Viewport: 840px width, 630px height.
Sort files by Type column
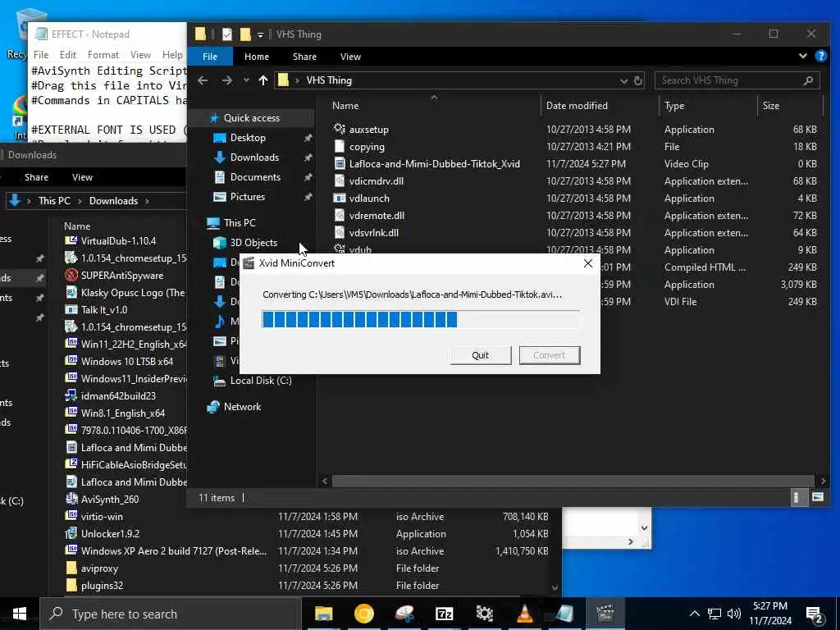click(674, 106)
